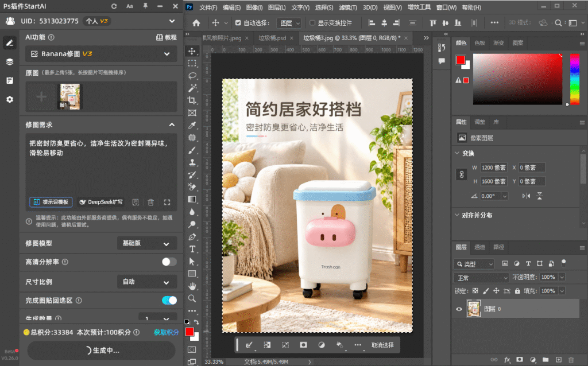Open the 文件(F) menu
Viewport: 588px width, 366px height.
click(208, 7)
